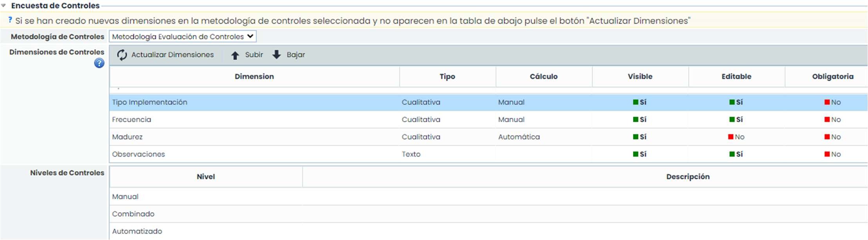This screenshot has width=868, height=240.
Task: Click the Dimension column header
Action: pos(254,76)
